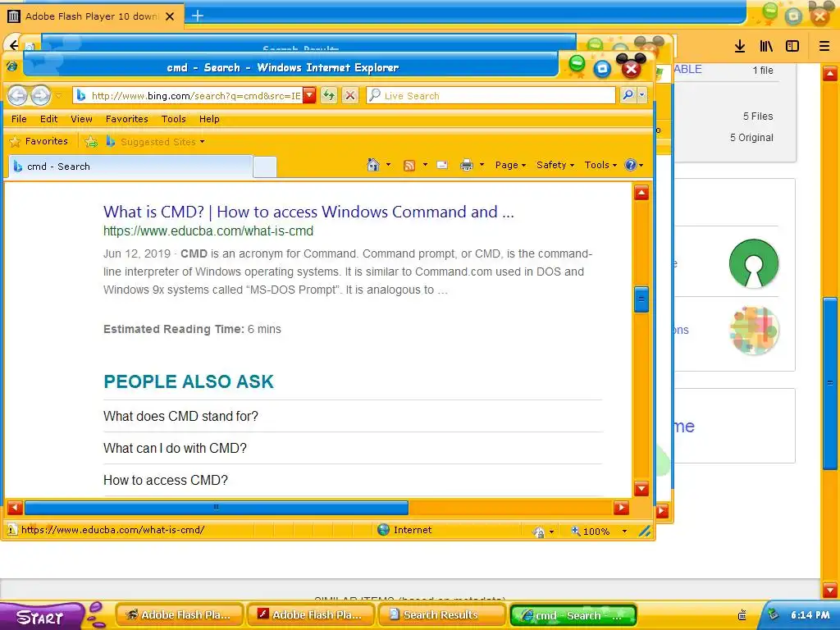Switch to cmd - Search taskbar button
Image resolution: width=840 pixels, height=630 pixels.
tap(573, 615)
